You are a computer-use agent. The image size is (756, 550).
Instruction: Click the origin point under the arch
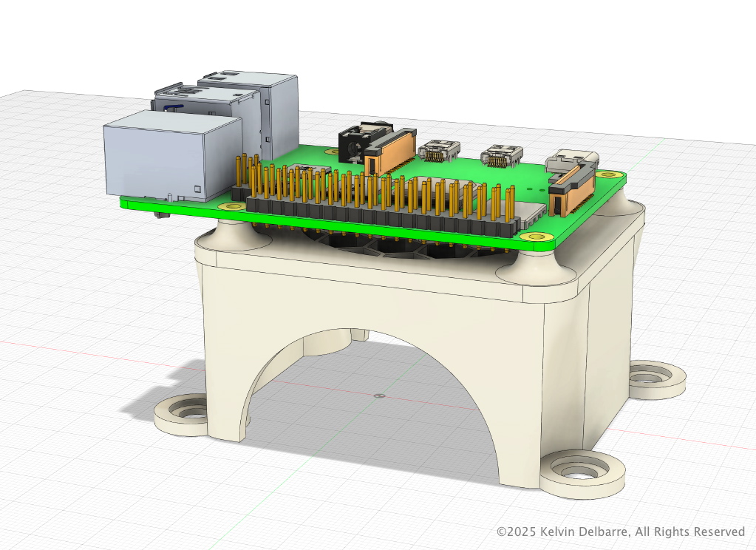378,395
